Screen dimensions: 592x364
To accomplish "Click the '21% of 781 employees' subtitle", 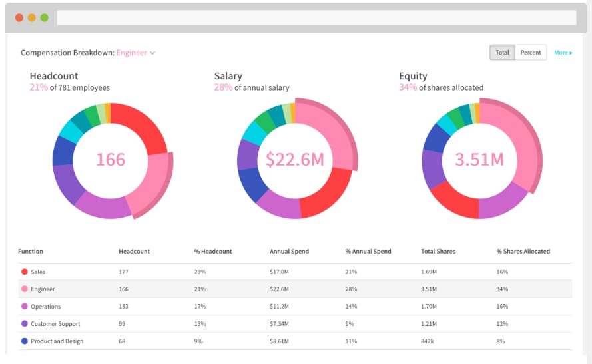I will [70, 88].
